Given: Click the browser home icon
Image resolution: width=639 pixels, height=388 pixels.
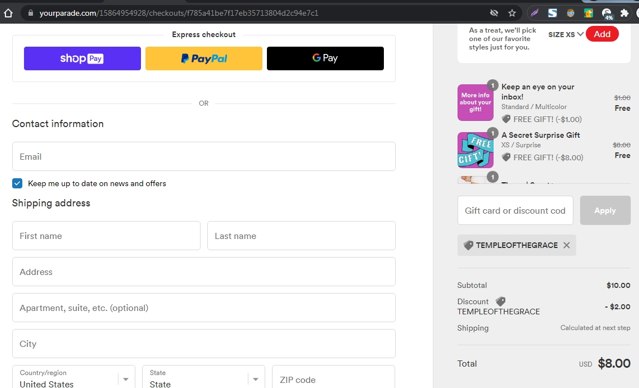Looking at the screenshot, I should coord(8,13).
